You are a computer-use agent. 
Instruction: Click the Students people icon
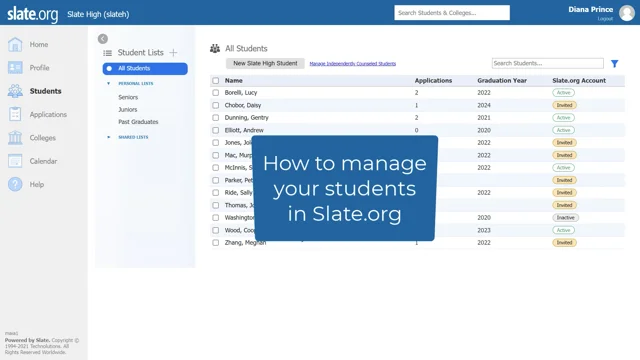pos(15,91)
